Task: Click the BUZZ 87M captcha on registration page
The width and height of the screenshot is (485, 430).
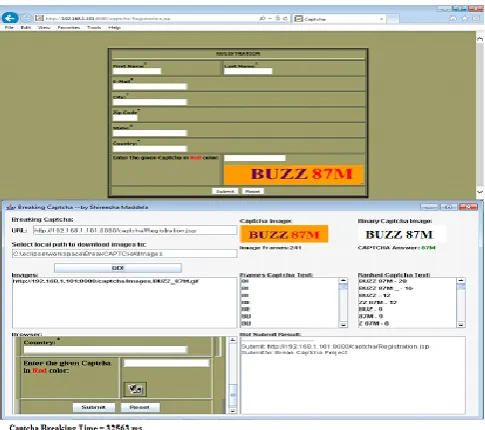Action: tap(293, 174)
